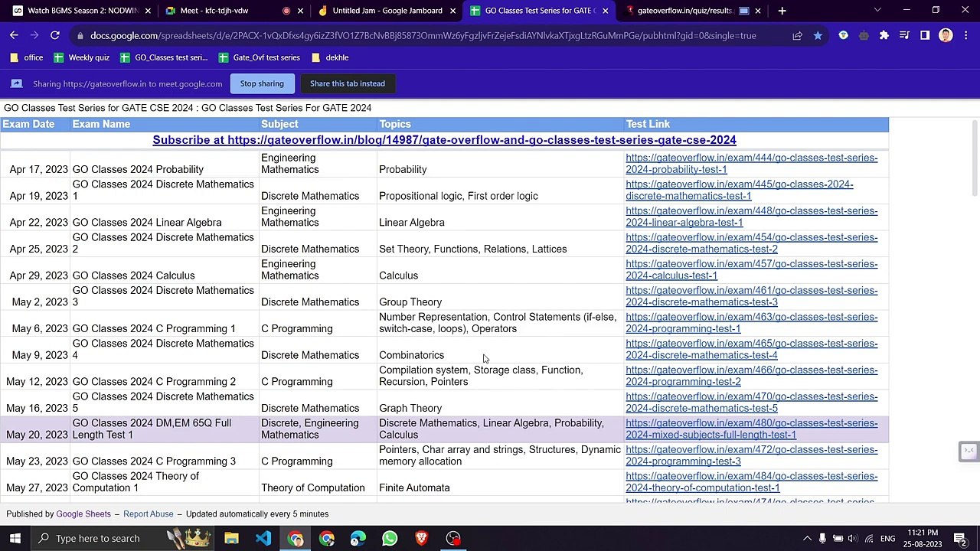This screenshot has height=551, width=980.
Task: Click the microphone icon in system tray
Action: (822, 539)
